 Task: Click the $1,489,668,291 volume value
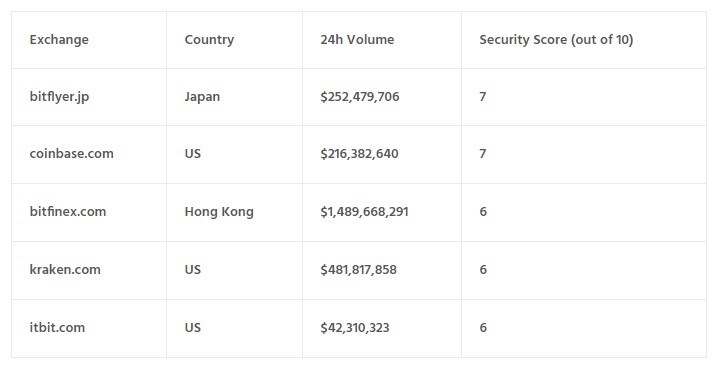pos(365,212)
